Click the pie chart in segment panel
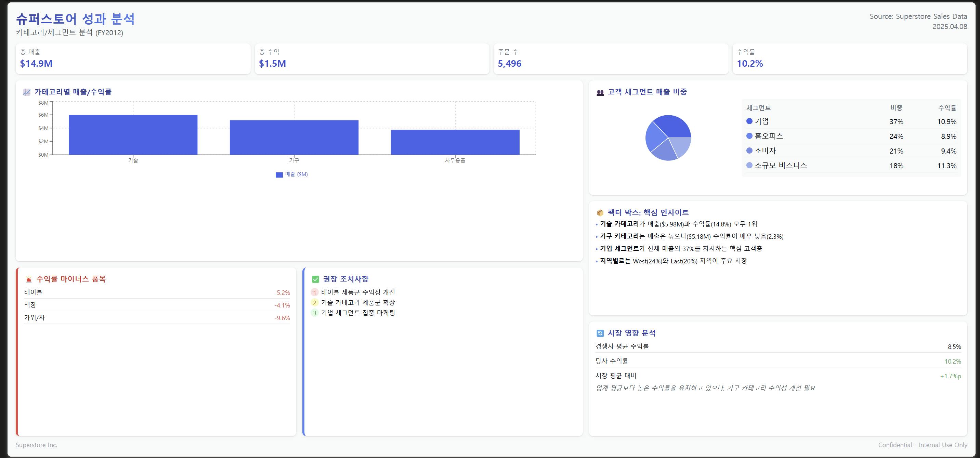 (x=668, y=138)
